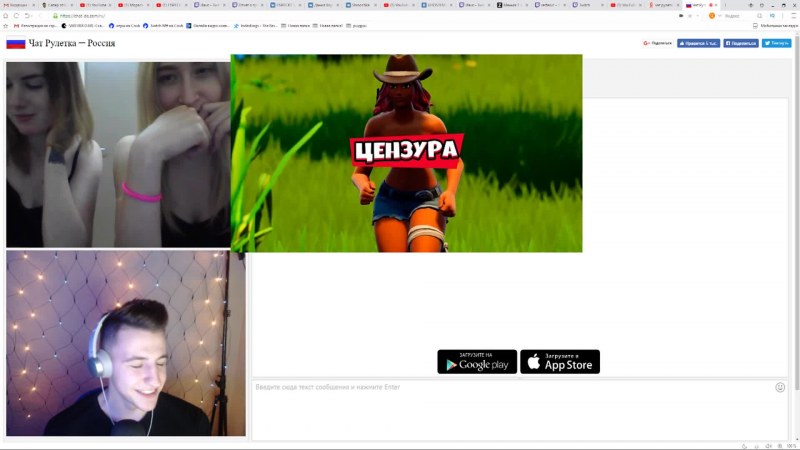The height and width of the screenshot is (450, 800).
Task: Share via Google+ Поделиться button
Action: point(658,43)
